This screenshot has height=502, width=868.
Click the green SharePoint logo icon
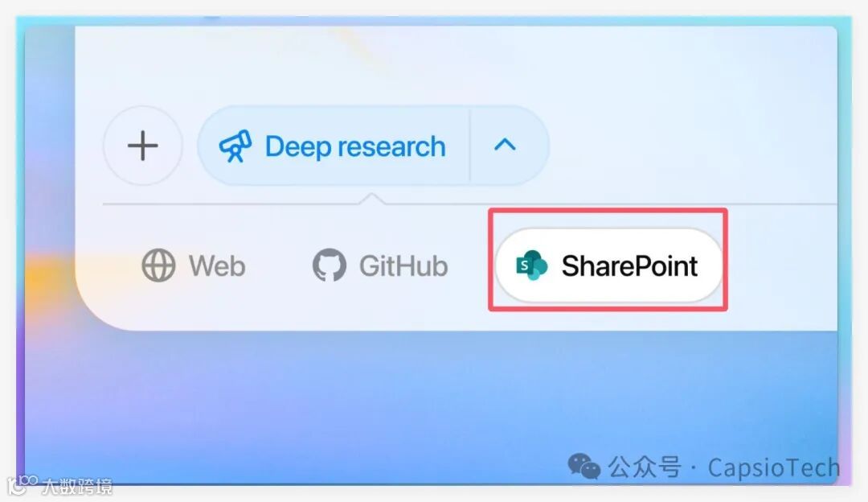[x=531, y=265]
